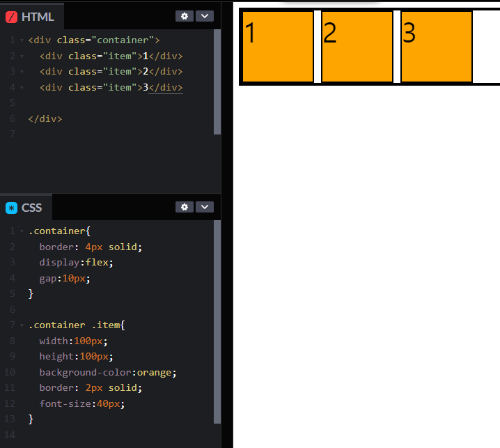This screenshot has height=448, width=500.
Task: Select the HTML panel tab
Action: click(x=32, y=17)
